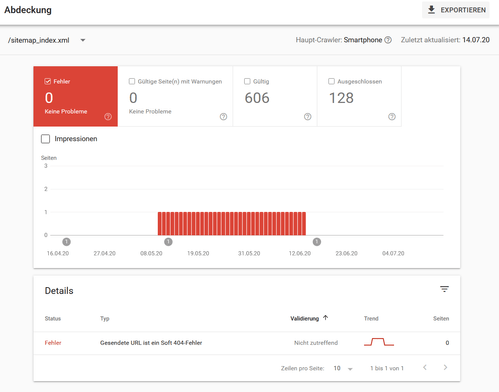Click the Validierung sort arrow icon
499x392 pixels.
coord(326,318)
